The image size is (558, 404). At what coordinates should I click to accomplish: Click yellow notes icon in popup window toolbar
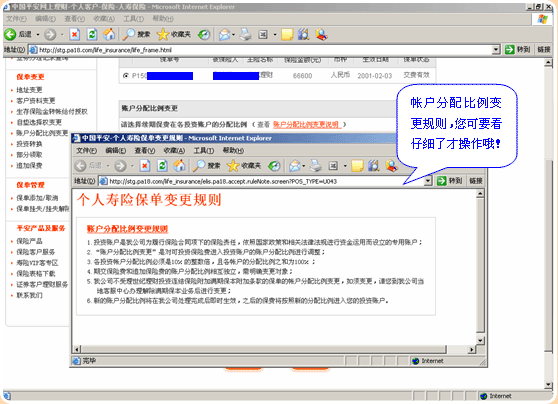tap(357, 166)
